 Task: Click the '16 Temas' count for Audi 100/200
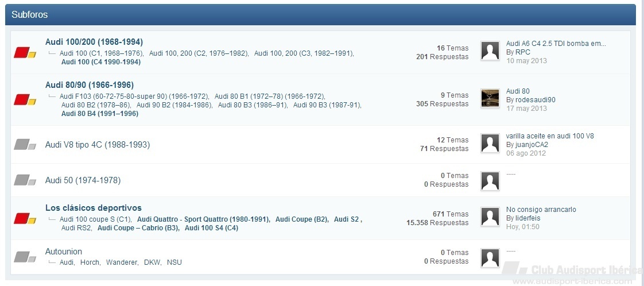[453, 48]
